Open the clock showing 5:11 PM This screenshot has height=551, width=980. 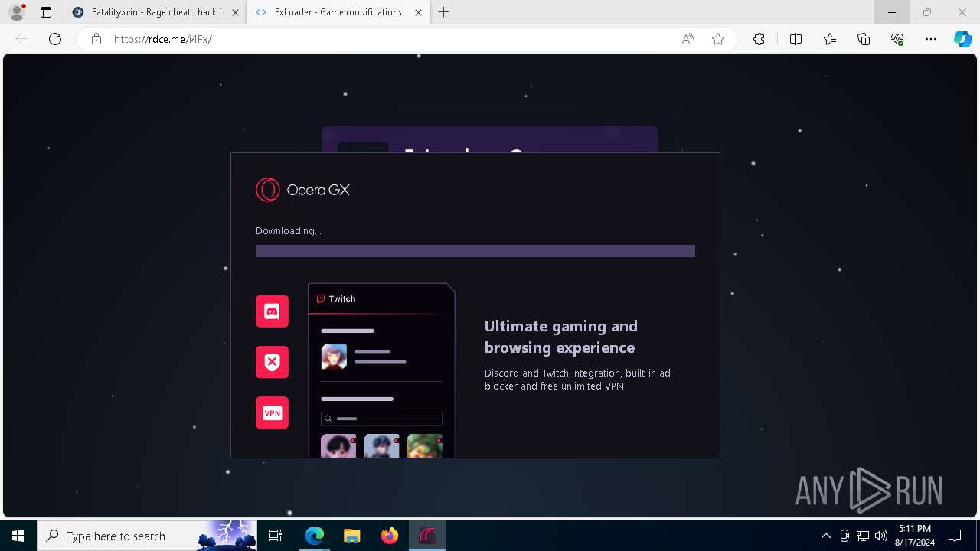click(x=915, y=536)
